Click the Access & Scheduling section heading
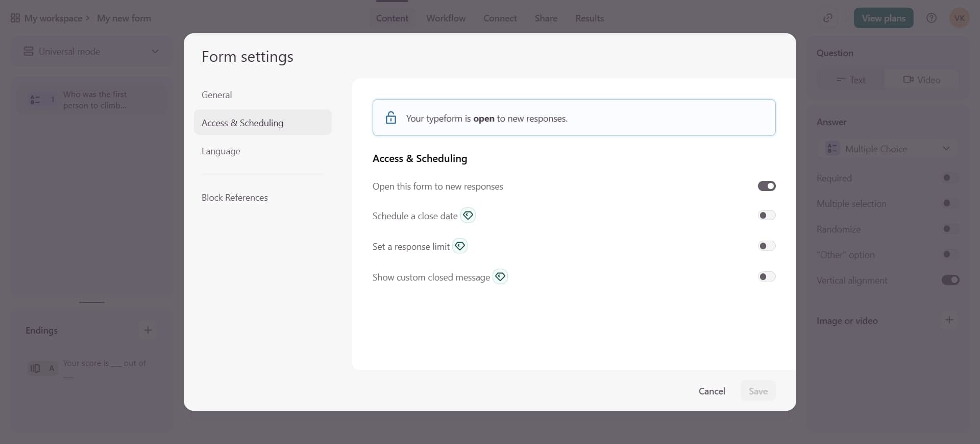The width and height of the screenshot is (980, 444). 420,158
